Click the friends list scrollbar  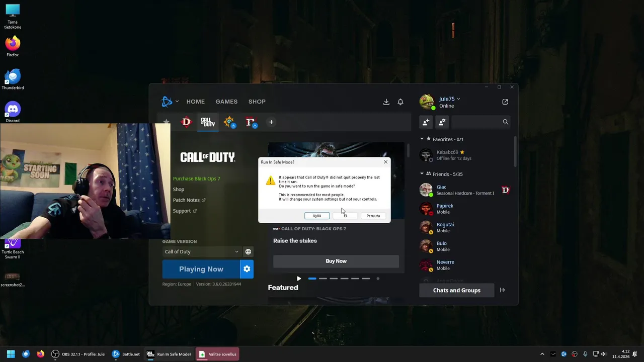tap(515, 151)
